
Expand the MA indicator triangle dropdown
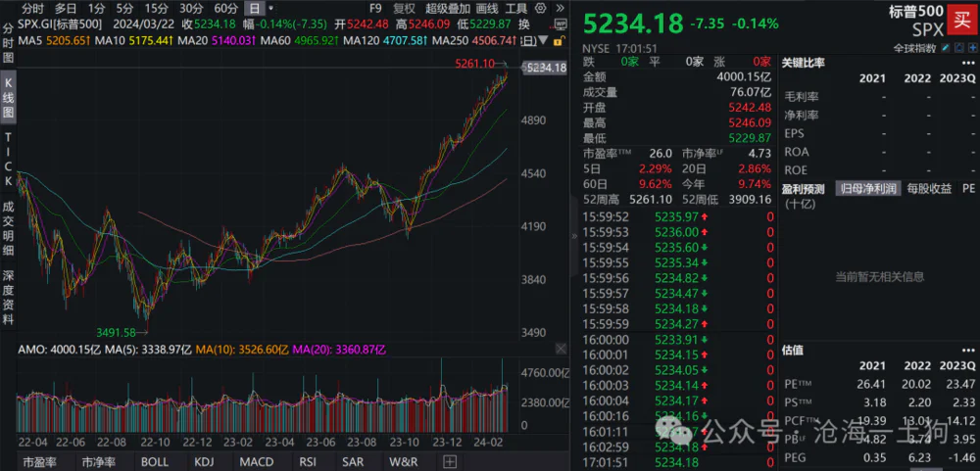[x=542, y=40]
